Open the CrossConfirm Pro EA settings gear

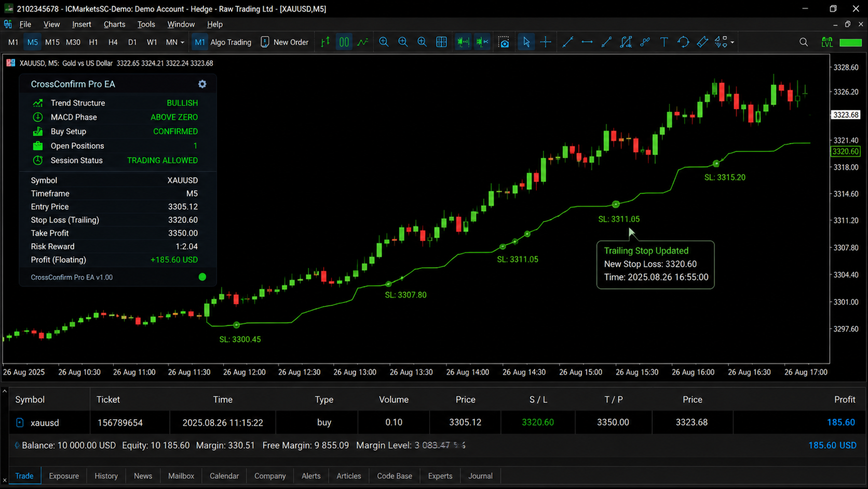tap(202, 84)
